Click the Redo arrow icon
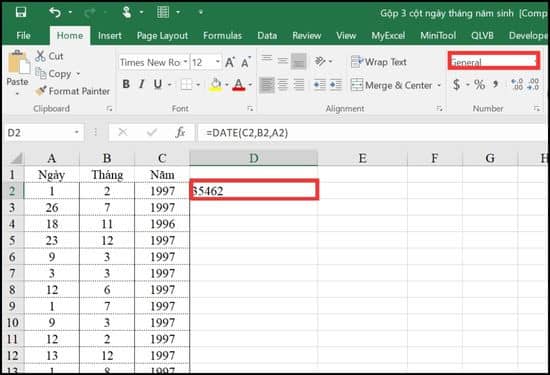This screenshot has width=550, height=375. point(90,13)
